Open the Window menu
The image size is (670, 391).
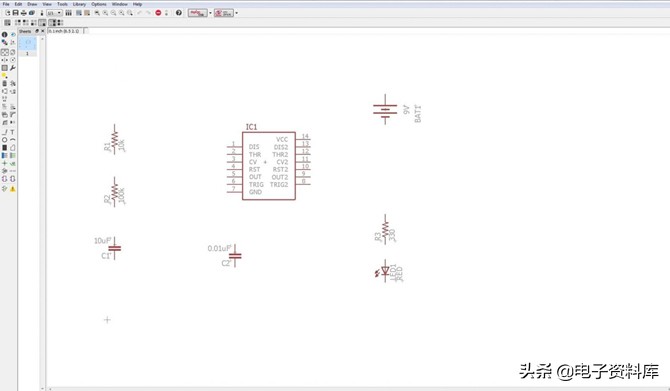click(x=120, y=4)
